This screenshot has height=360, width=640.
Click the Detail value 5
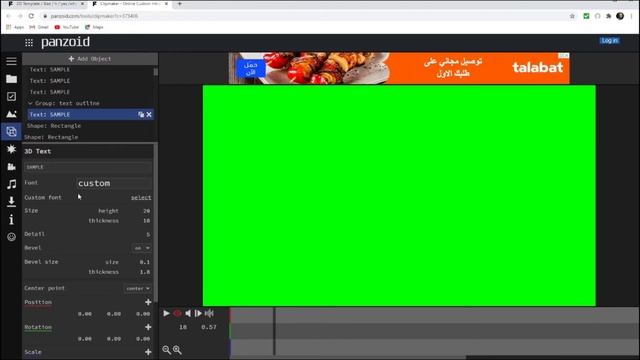click(148, 234)
